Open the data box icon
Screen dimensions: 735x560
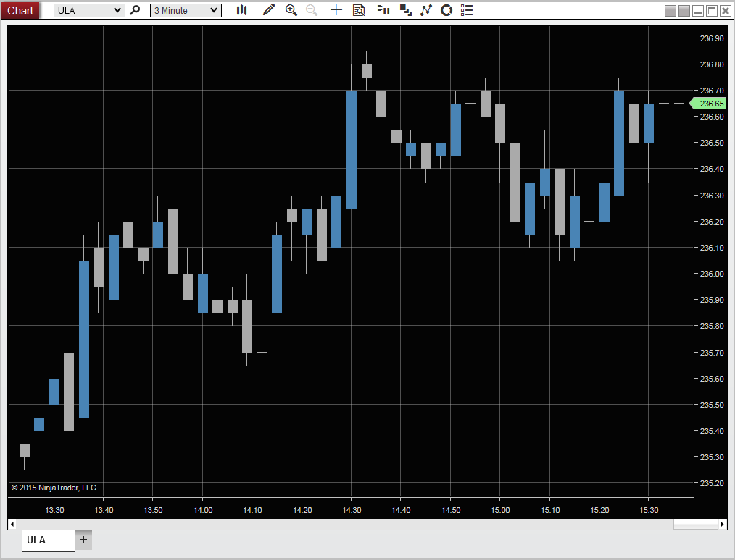pyautogui.click(x=359, y=10)
